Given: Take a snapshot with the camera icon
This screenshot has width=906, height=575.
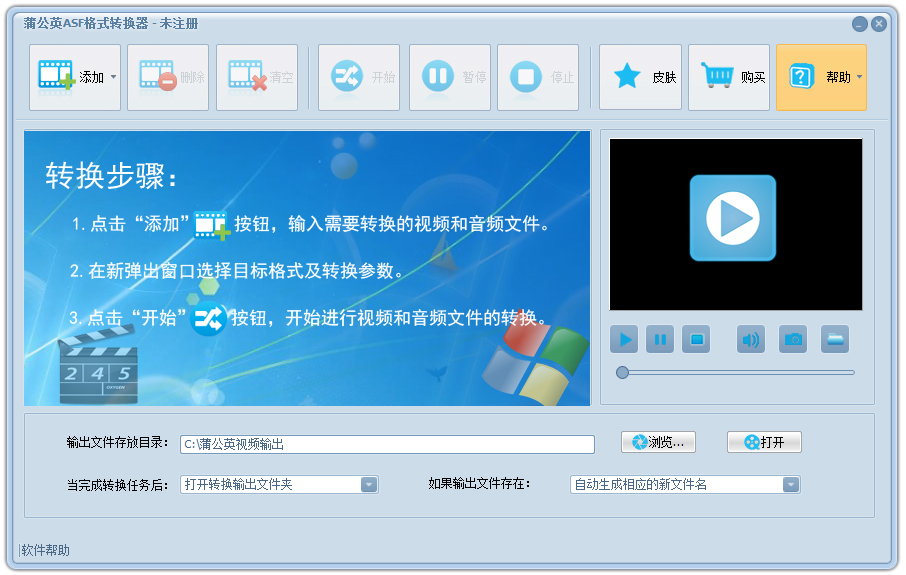Looking at the screenshot, I should coord(793,340).
